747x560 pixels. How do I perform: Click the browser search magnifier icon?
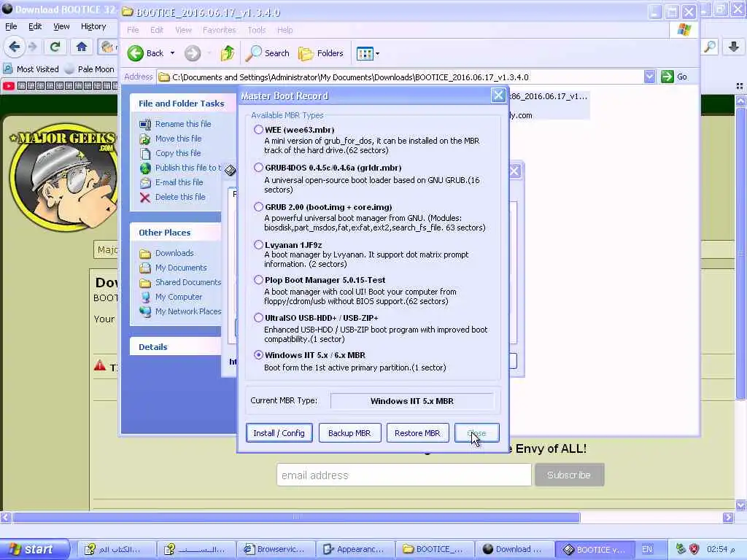(710, 47)
